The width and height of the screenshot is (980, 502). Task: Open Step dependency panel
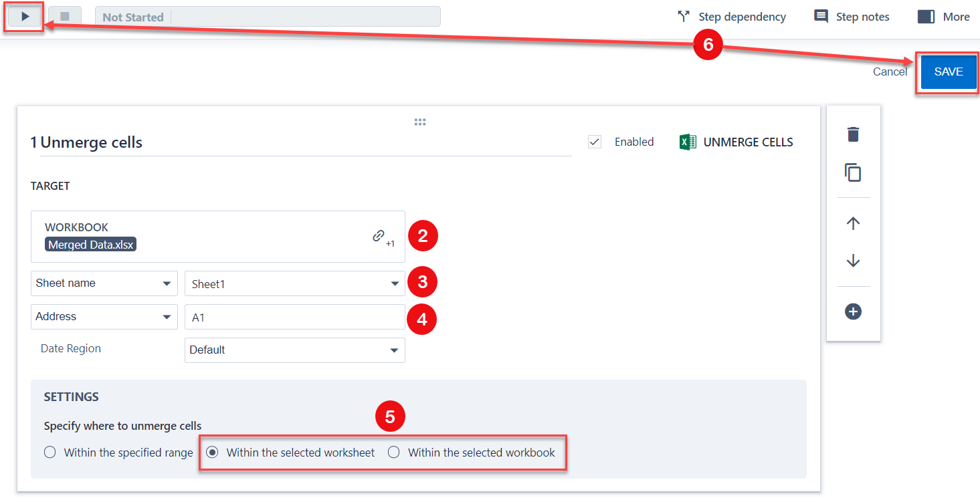(x=731, y=17)
